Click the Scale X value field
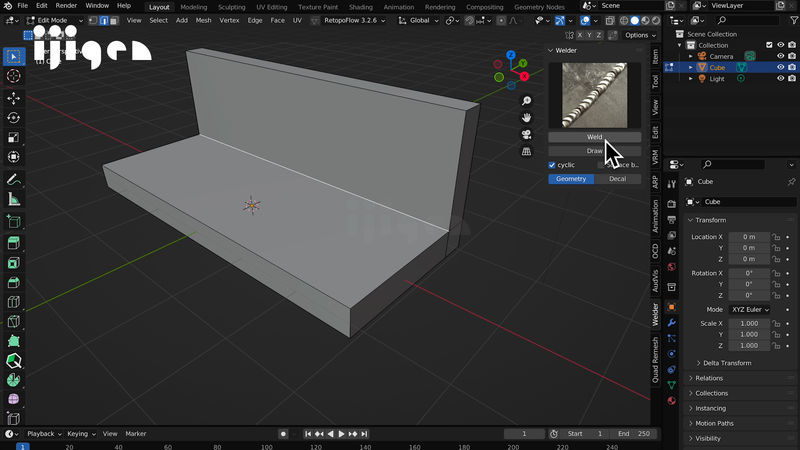Image resolution: width=800 pixels, height=450 pixels. point(749,323)
